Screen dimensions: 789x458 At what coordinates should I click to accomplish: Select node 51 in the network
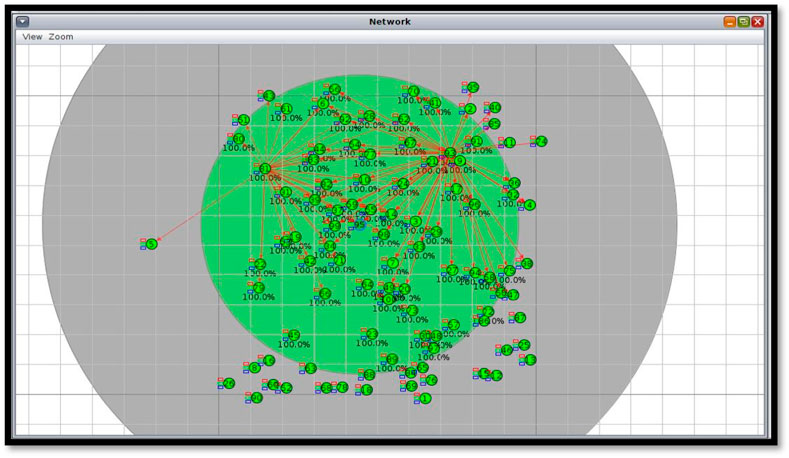coord(244,120)
